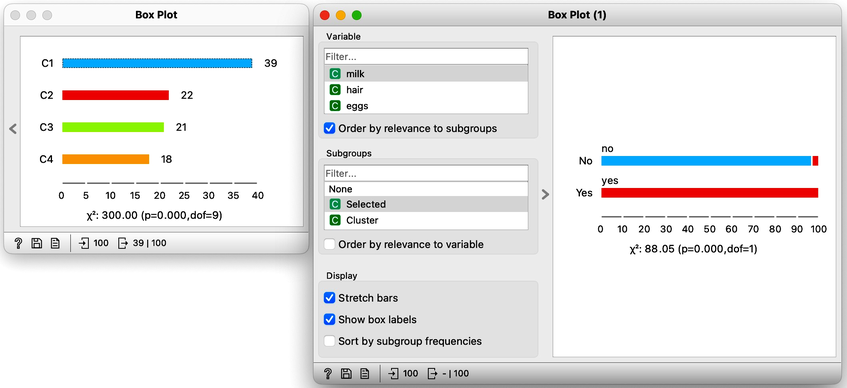Screen dimensions: 847x388
Task: Open help in left Box Plot window
Action: [x=17, y=243]
